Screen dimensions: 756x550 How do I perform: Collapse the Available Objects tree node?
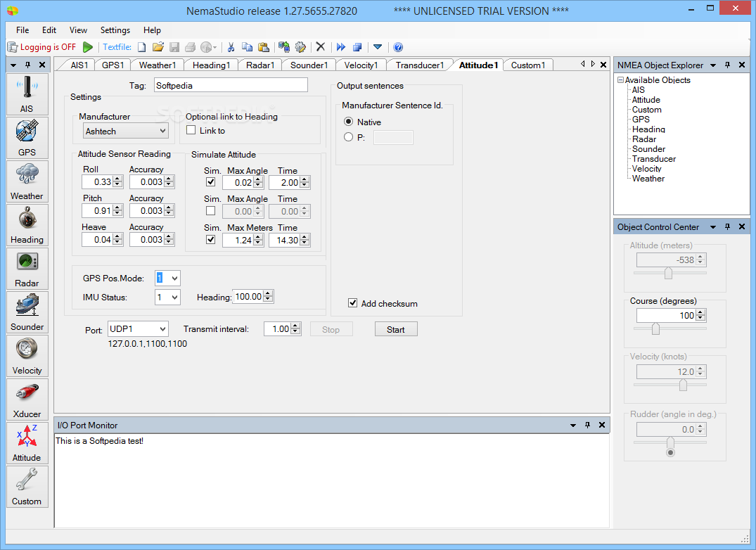point(621,80)
